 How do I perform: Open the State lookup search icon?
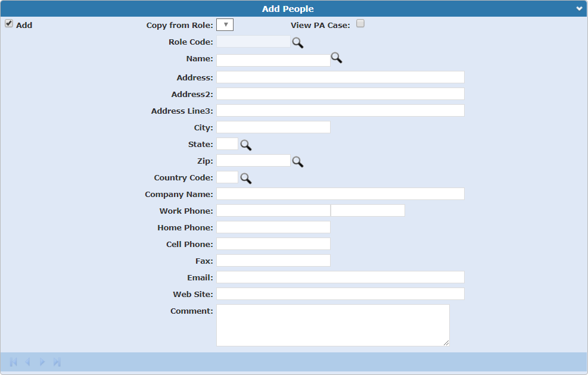point(246,145)
